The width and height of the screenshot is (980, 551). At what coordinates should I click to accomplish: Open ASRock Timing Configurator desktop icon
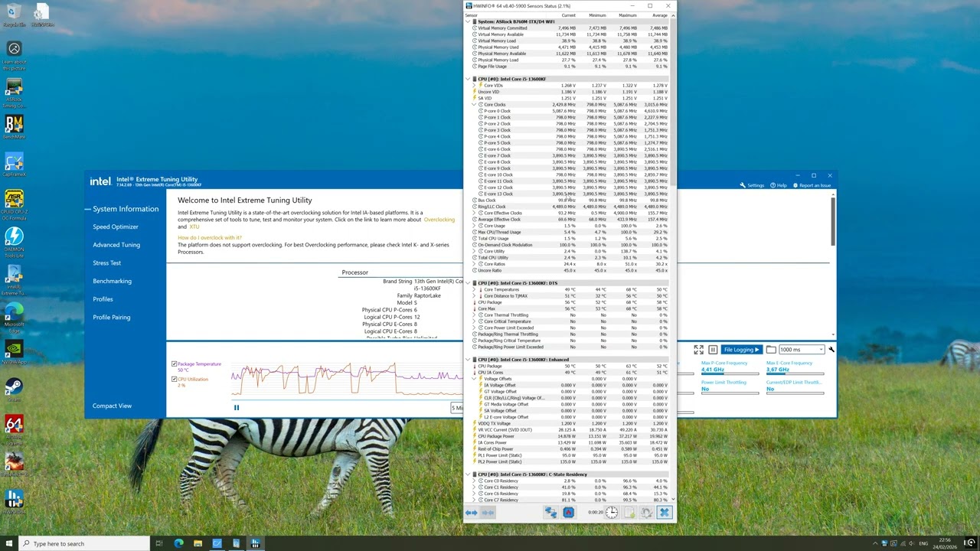click(x=14, y=93)
